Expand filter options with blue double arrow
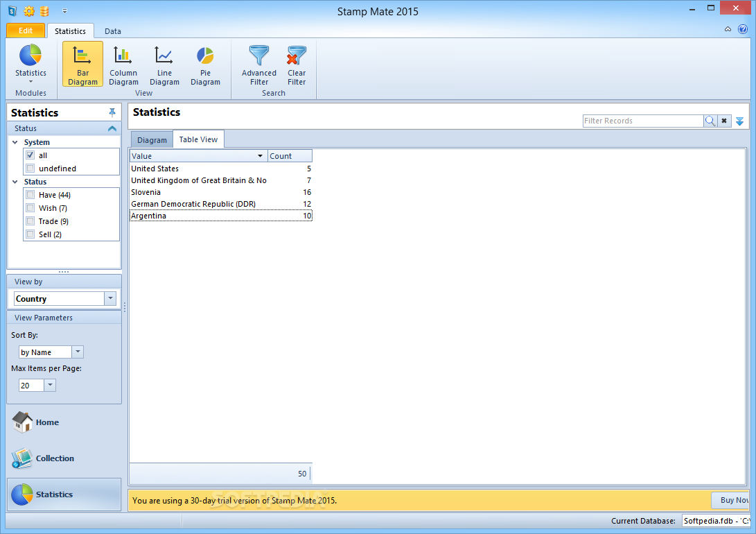Screen dimensions: 756x534 (x=739, y=121)
